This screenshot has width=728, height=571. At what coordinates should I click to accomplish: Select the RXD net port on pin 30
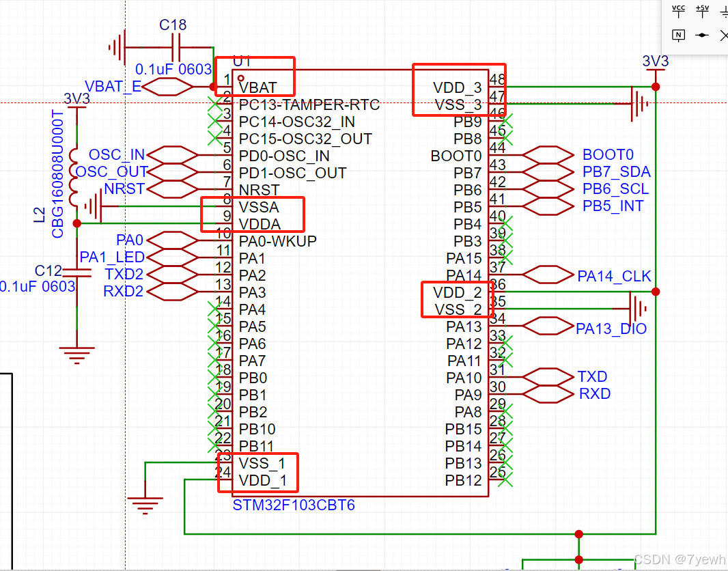point(548,394)
